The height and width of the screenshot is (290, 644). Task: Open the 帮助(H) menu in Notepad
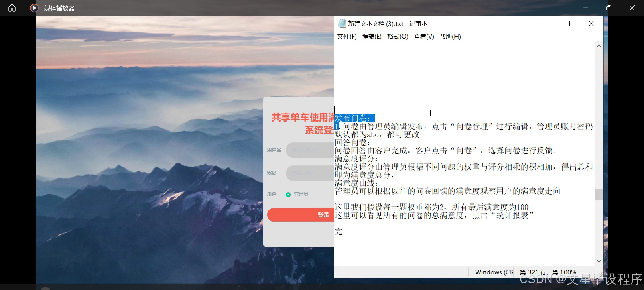[450, 36]
